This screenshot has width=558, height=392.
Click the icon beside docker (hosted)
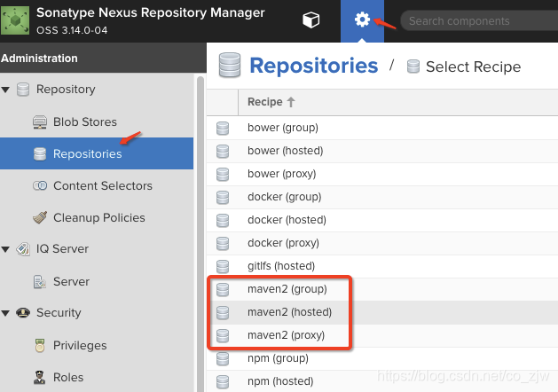[223, 220]
